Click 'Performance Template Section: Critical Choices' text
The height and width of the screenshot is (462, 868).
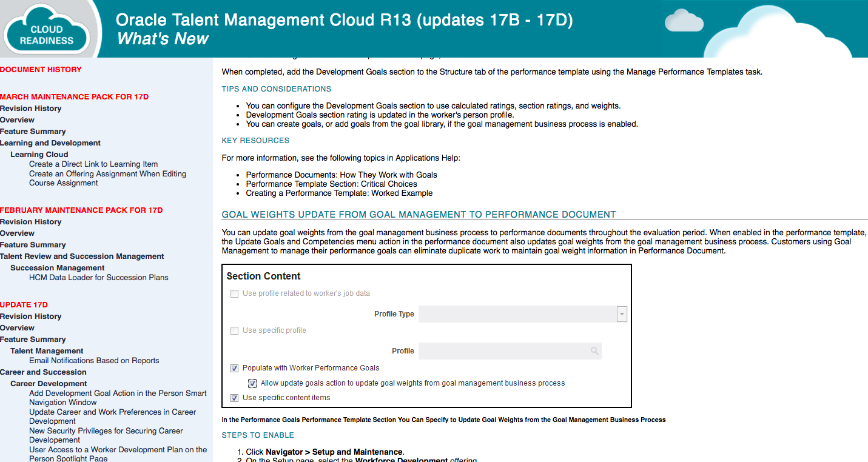(x=331, y=184)
